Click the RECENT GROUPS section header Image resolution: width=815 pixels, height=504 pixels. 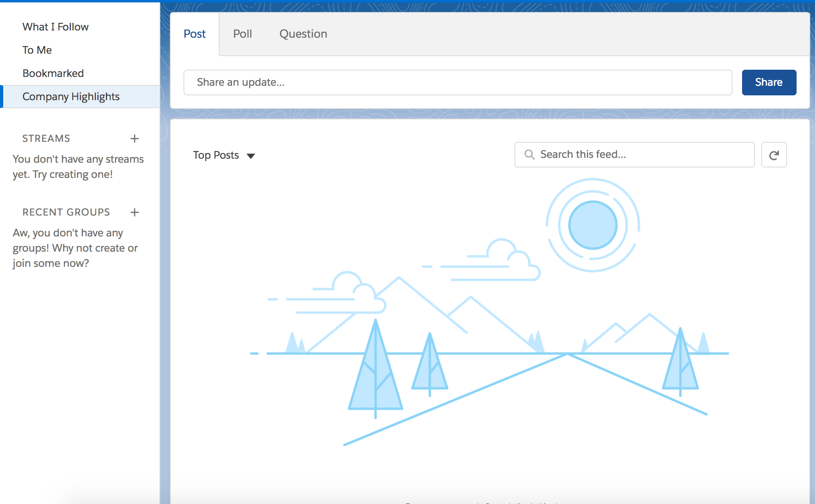tap(66, 212)
